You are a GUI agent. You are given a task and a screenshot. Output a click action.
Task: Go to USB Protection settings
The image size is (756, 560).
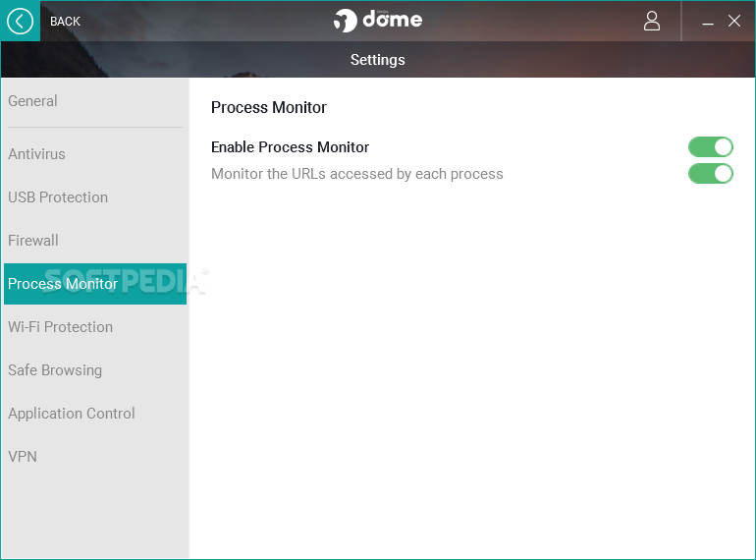[x=58, y=197]
